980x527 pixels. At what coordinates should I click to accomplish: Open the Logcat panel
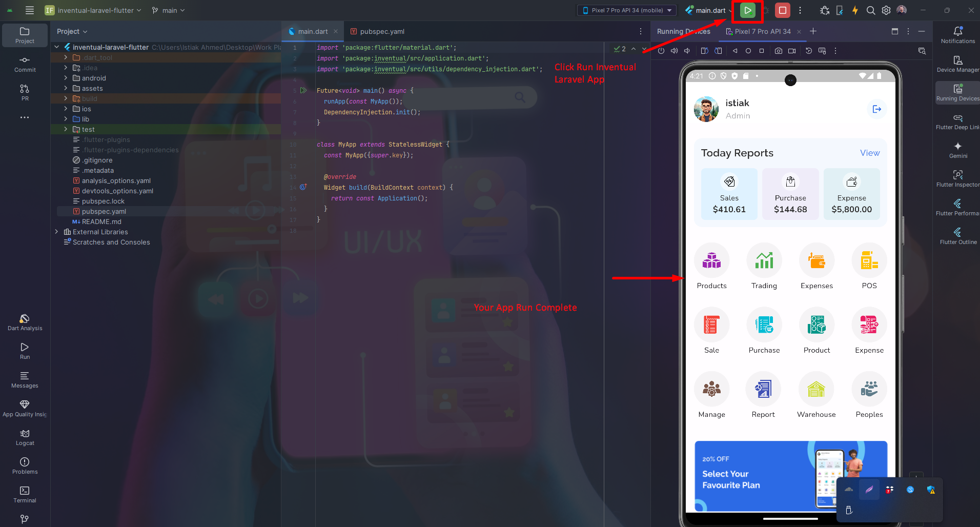tap(25, 436)
